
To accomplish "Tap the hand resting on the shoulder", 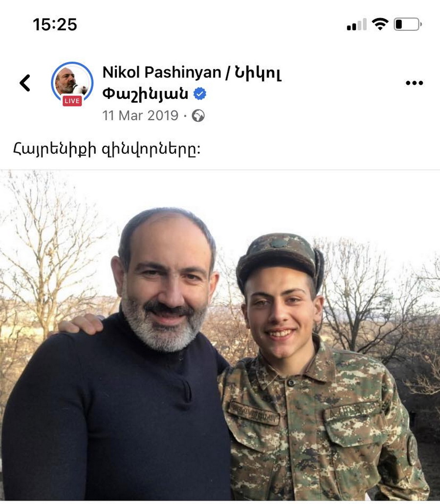I will point(81,323).
